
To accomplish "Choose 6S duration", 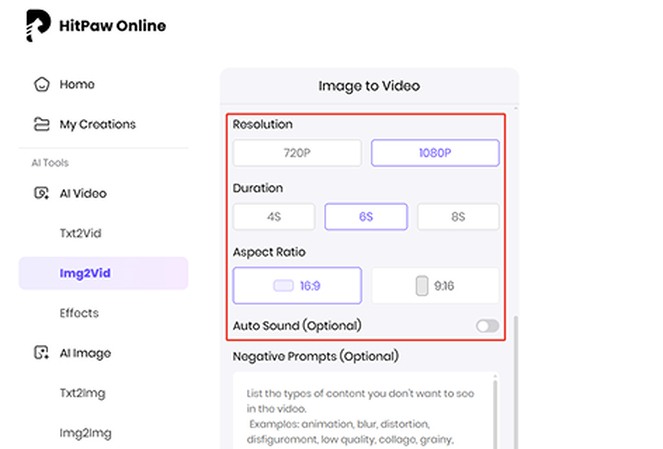I will click(366, 217).
